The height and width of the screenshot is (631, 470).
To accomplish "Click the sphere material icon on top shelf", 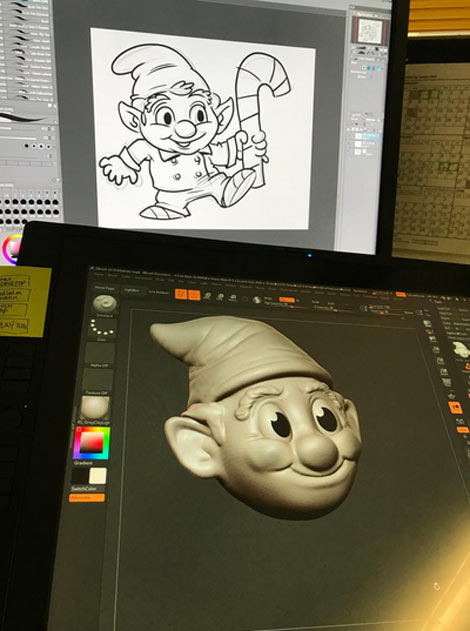I will click(257, 300).
